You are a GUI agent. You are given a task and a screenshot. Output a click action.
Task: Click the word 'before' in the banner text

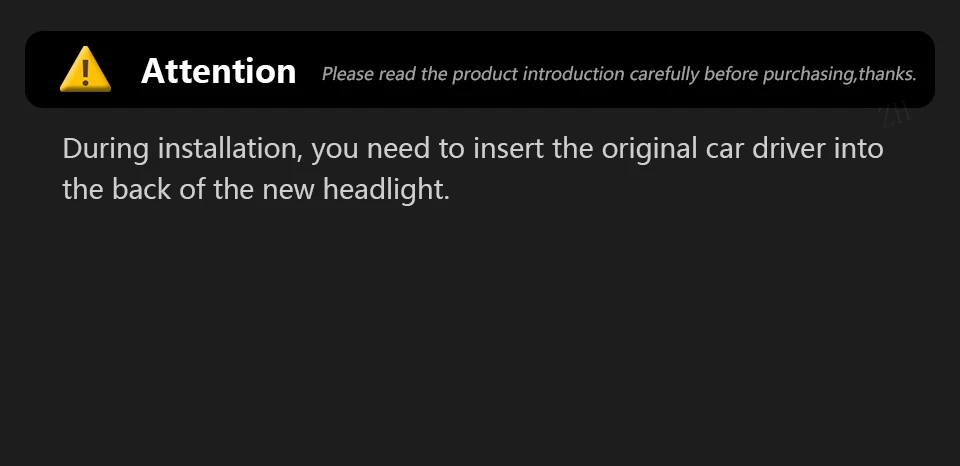pos(731,74)
